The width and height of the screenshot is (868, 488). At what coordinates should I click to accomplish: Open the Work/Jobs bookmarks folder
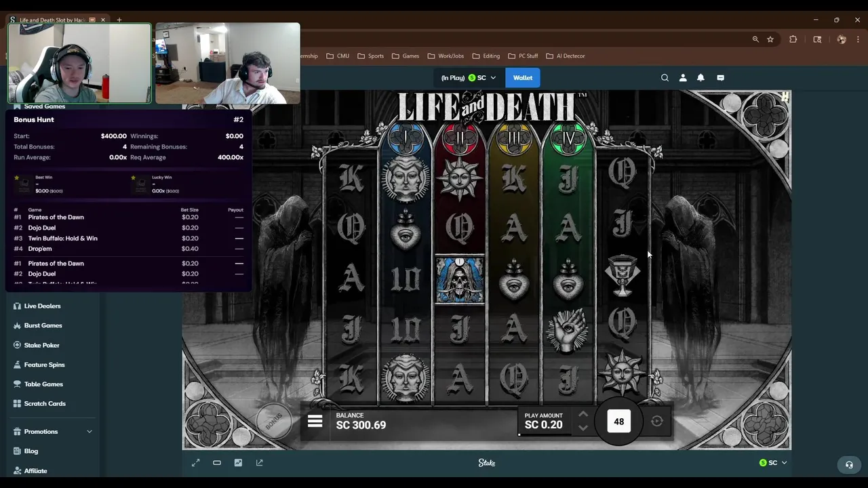(x=446, y=56)
